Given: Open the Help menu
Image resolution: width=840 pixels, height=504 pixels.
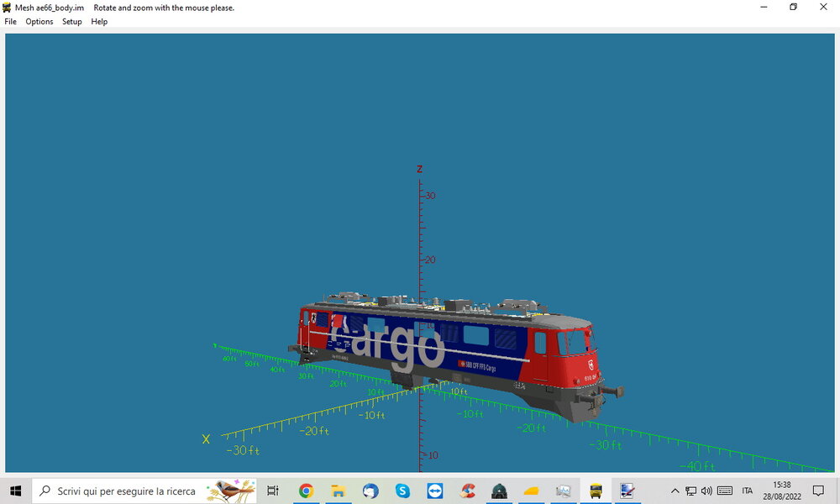Looking at the screenshot, I should (x=99, y=22).
